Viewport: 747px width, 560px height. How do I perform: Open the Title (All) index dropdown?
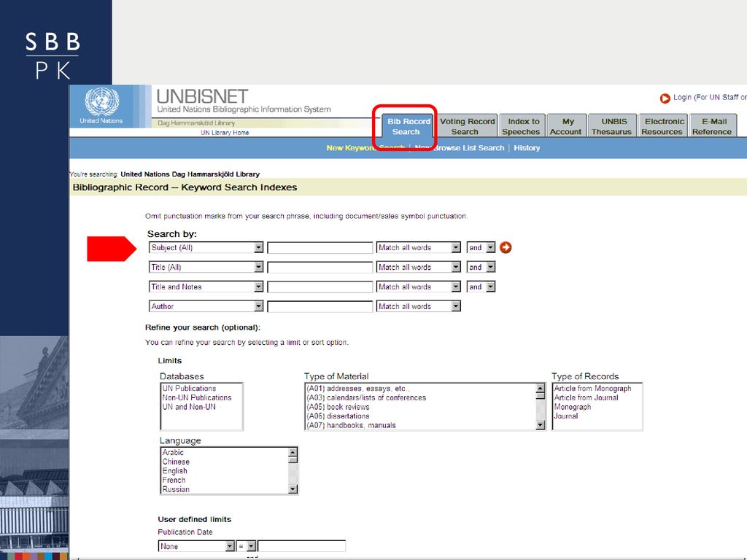[206, 267]
